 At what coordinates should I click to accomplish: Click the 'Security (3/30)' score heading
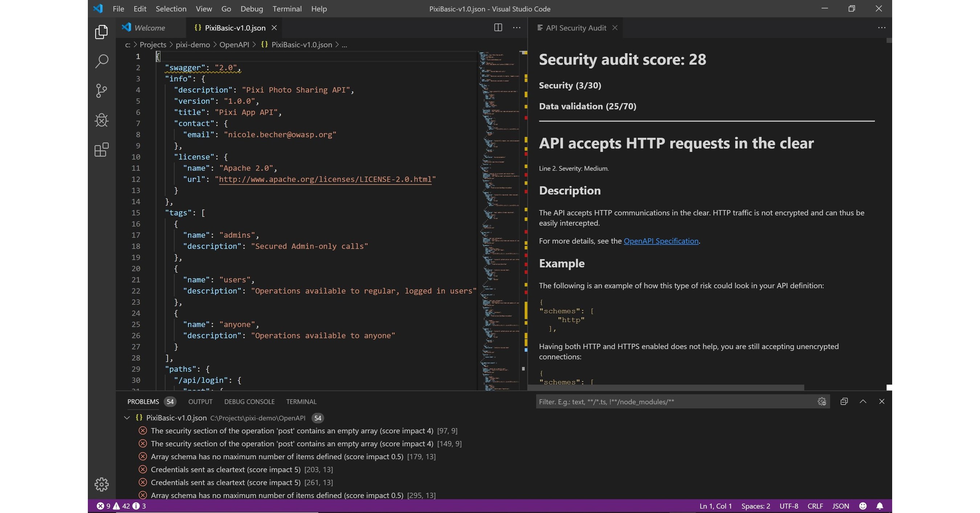tap(570, 85)
